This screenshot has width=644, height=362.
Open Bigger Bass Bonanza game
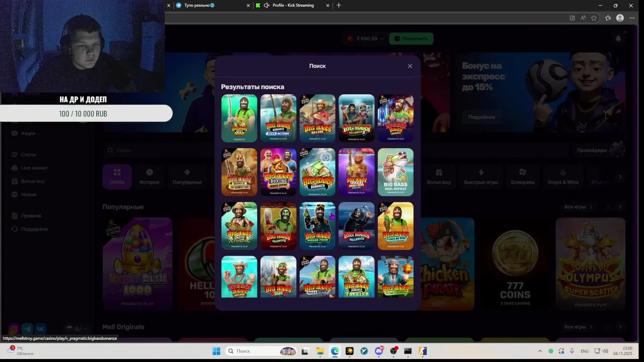coord(395,118)
